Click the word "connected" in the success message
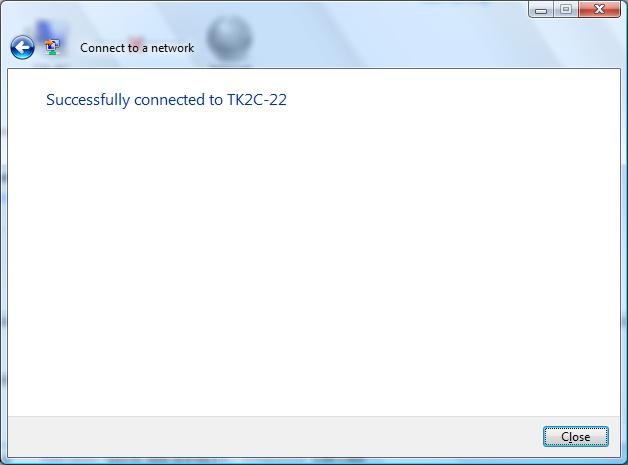Viewport: 628px width, 465px height. [x=169, y=100]
